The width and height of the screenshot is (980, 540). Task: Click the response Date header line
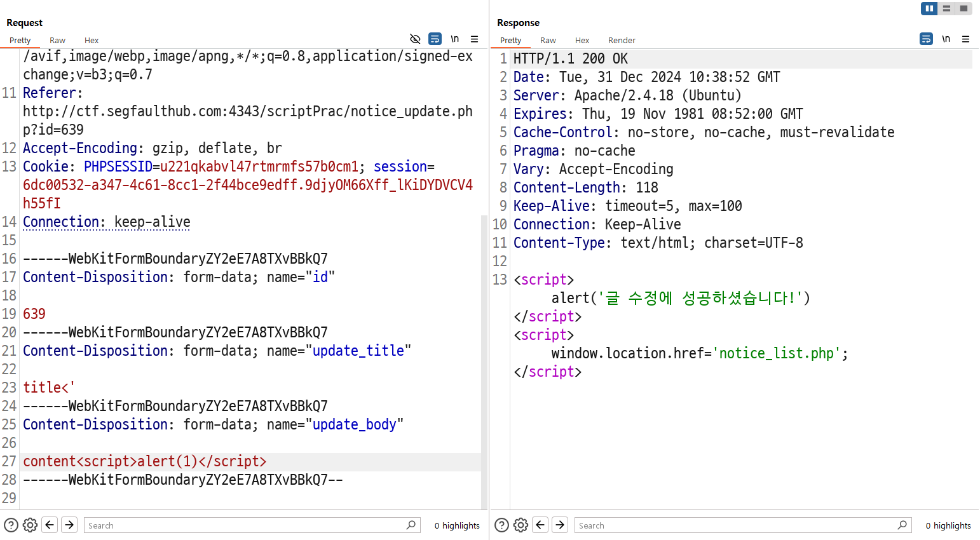[x=647, y=77]
